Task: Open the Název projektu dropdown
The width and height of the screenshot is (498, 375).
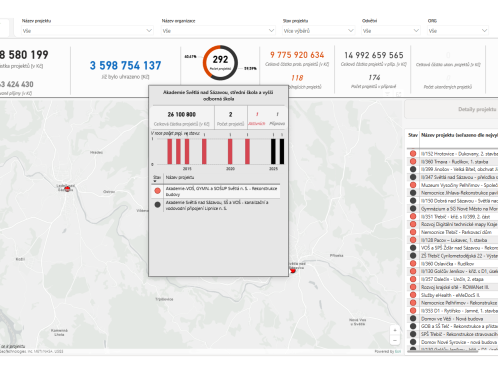Action: [x=87, y=31]
